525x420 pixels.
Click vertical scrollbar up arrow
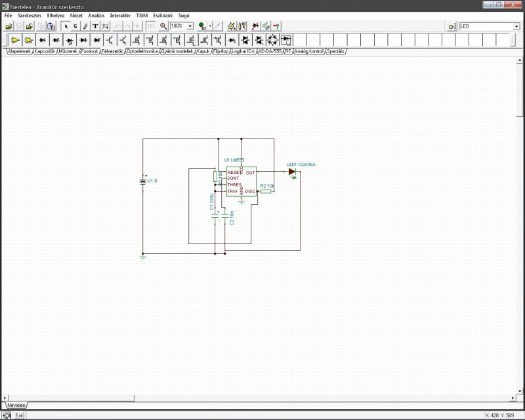[x=520, y=60]
